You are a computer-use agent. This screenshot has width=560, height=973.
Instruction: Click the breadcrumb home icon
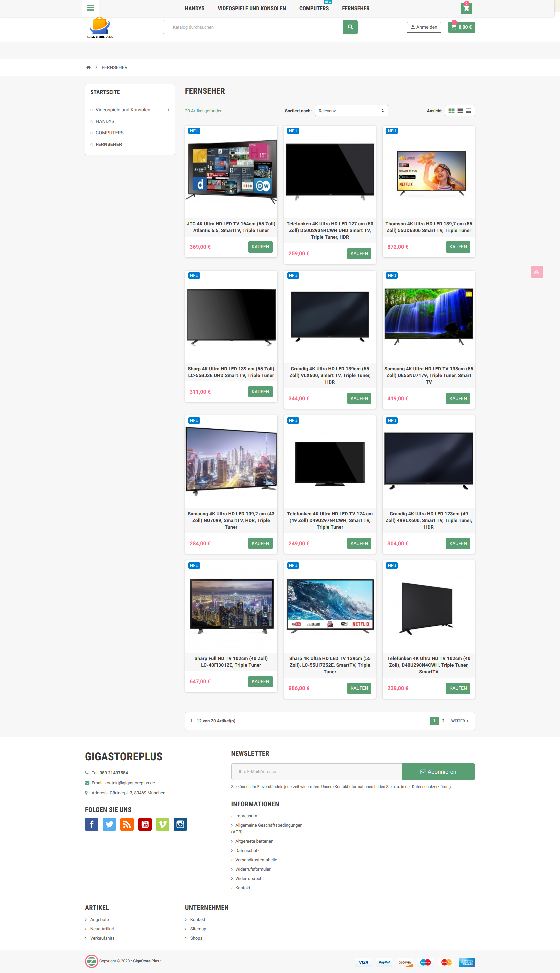88,67
